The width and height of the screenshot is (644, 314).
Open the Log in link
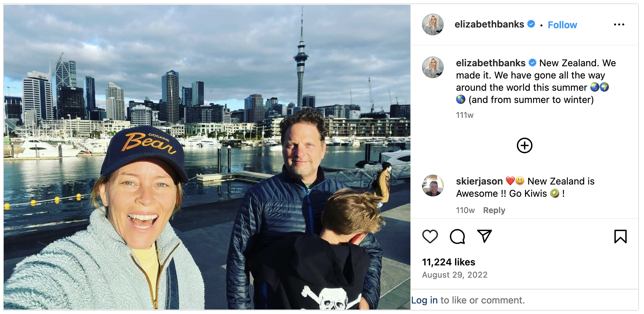424,300
